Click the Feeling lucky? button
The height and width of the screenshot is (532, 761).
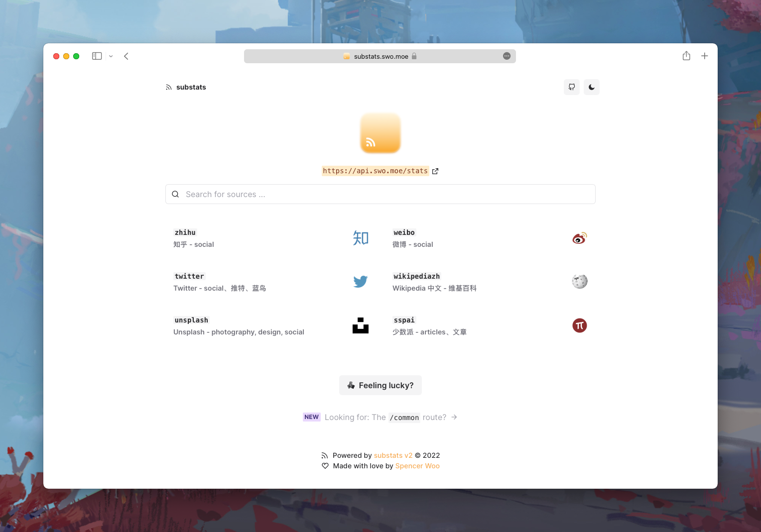(380, 385)
